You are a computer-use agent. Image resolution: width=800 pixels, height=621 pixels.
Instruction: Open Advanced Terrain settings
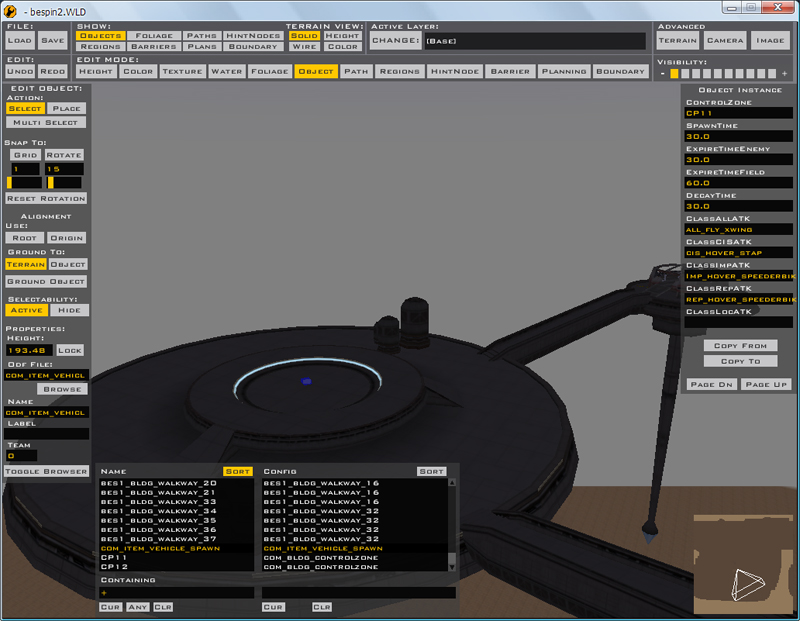678,40
